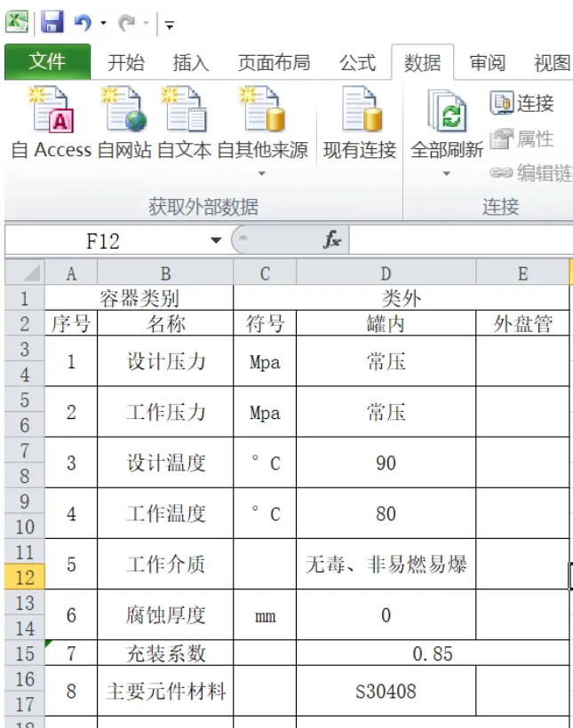
Task: Click the 容器类别 merged cell
Action: click(x=139, y=297)
